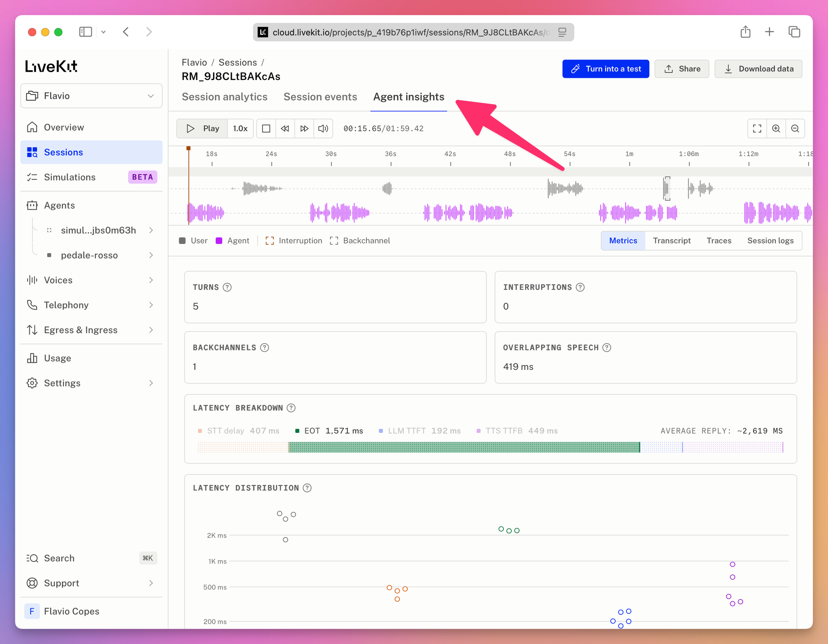Stop playback with square icon

266,128
